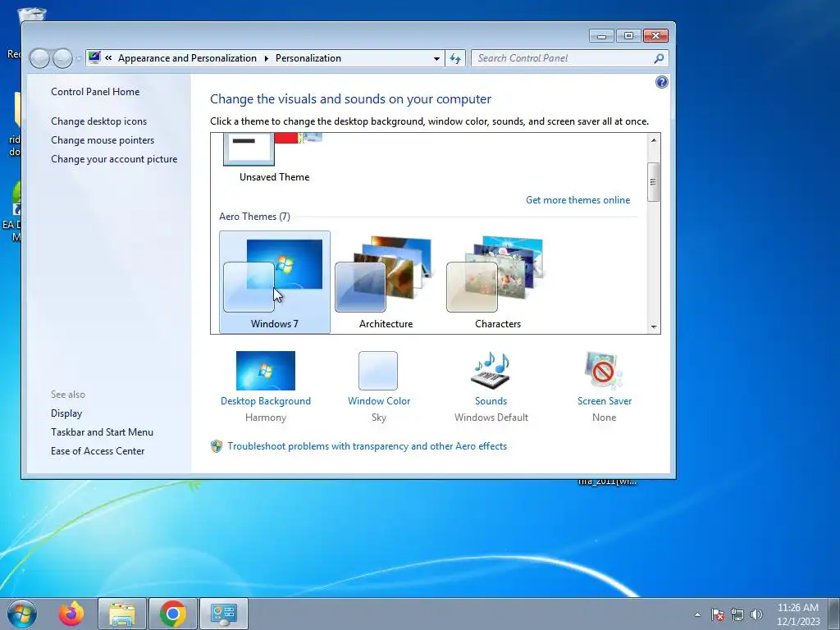Open the Display link under See also
The image size is (840, 630).
tap(66, 413)
